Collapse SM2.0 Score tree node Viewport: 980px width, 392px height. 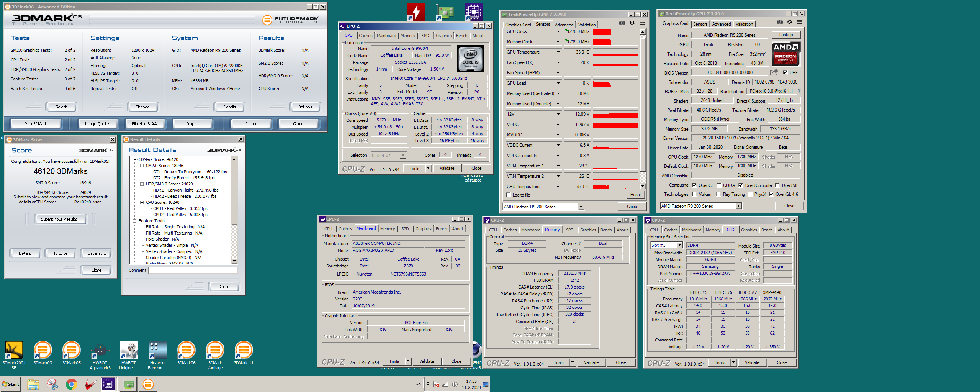pyautogui.click(x=142, y=166)
